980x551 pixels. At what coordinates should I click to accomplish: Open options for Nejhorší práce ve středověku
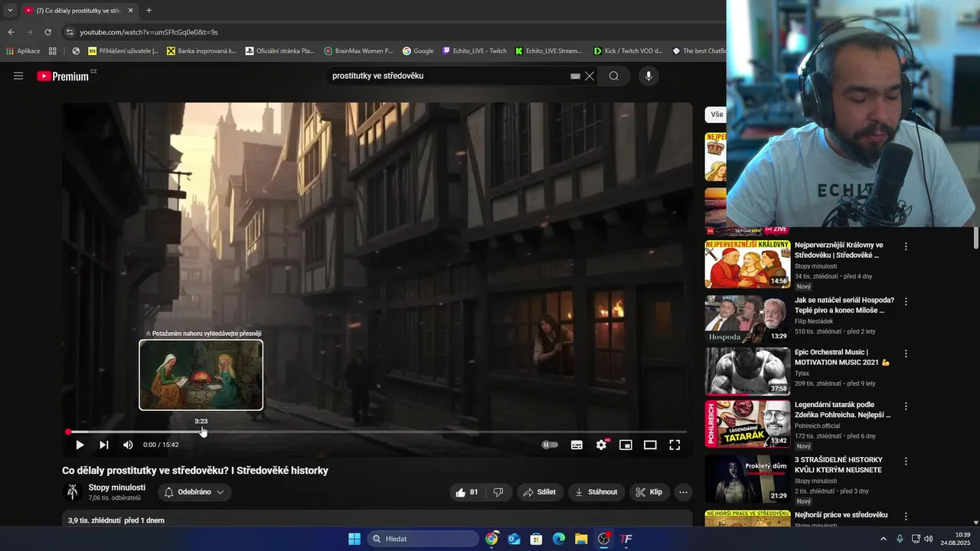pos(906,517)
